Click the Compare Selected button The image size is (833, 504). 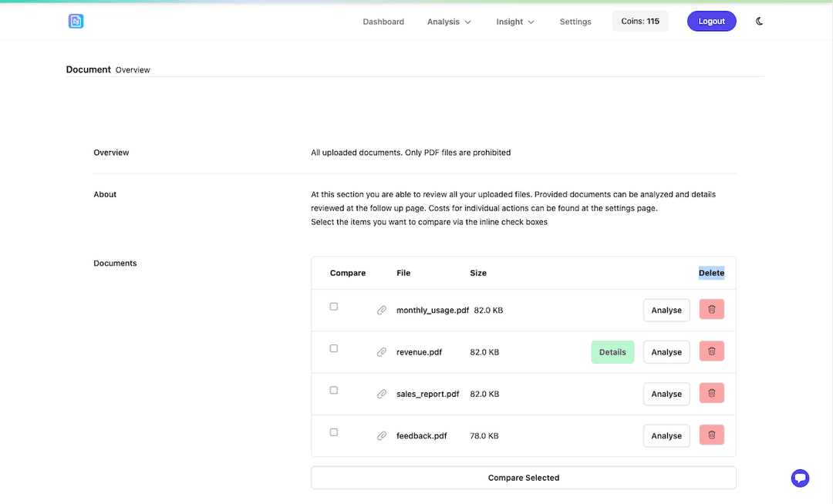click(x=523, y=478)
